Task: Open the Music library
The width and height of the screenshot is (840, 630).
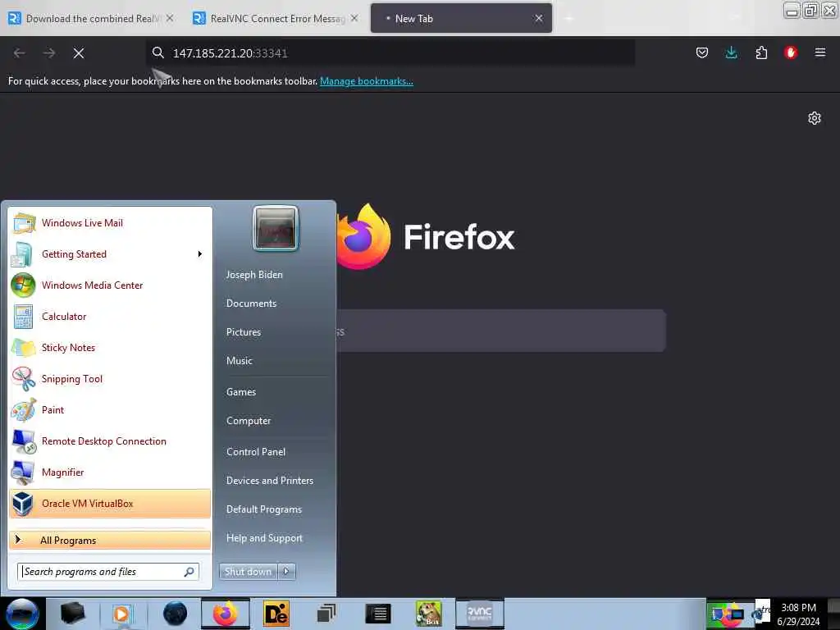Action: [x=240, y=361]
